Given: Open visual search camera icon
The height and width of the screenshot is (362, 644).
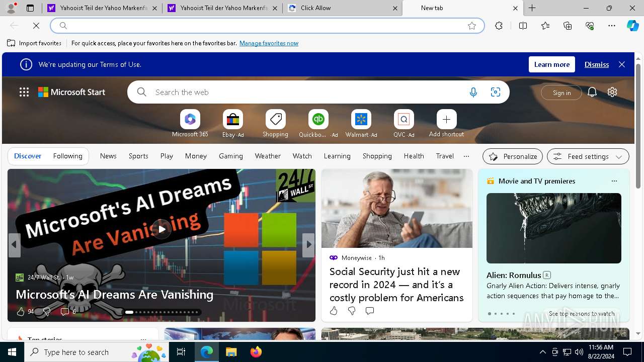Looking at the screenshot, I should [496, 92].
